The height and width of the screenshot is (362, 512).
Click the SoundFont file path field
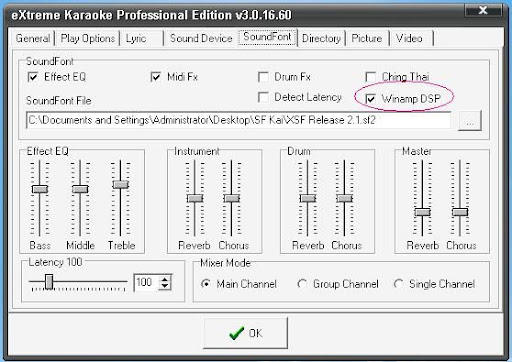pyautogui.click(x=238, y=120)
